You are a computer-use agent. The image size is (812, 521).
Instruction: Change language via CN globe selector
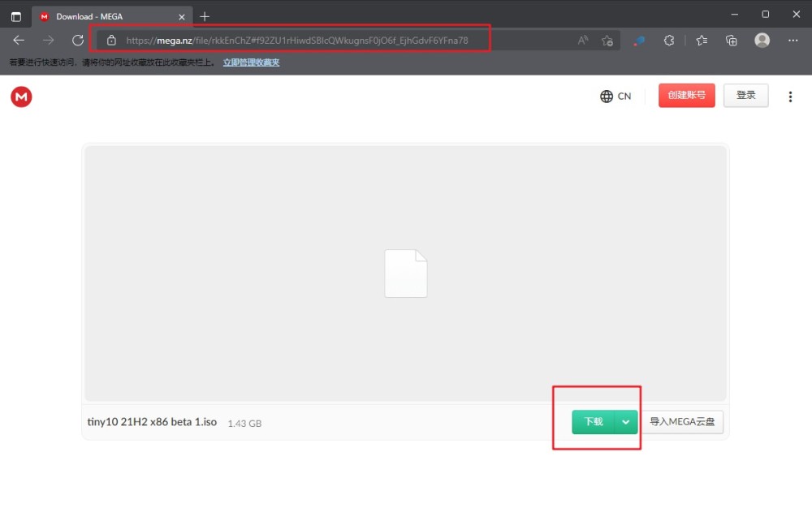(x=615, y=97)
